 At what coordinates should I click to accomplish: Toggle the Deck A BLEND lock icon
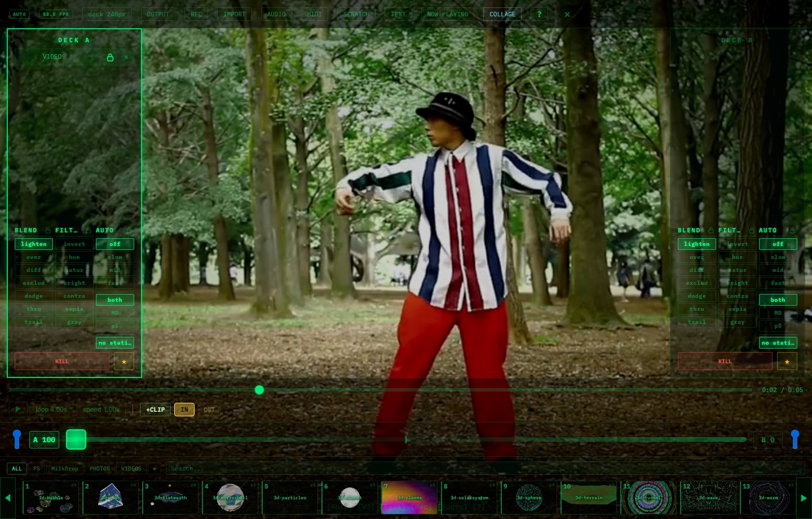tap(48, 230)
